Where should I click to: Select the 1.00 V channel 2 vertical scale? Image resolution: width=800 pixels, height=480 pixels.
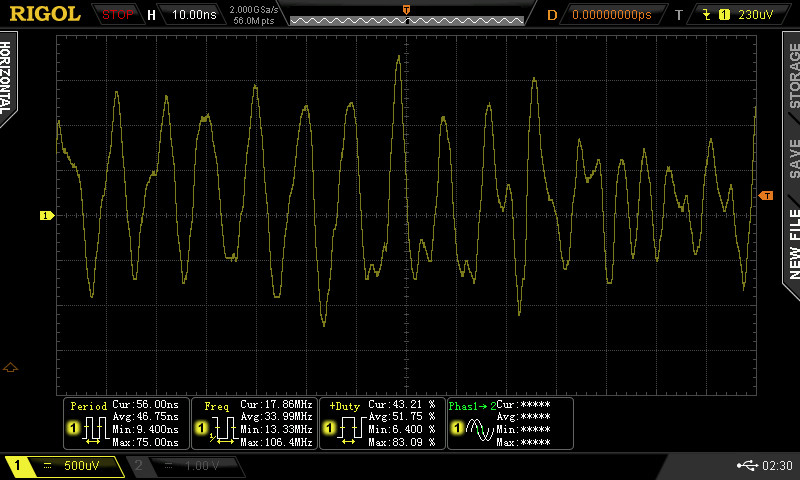[x=202, y=465]
